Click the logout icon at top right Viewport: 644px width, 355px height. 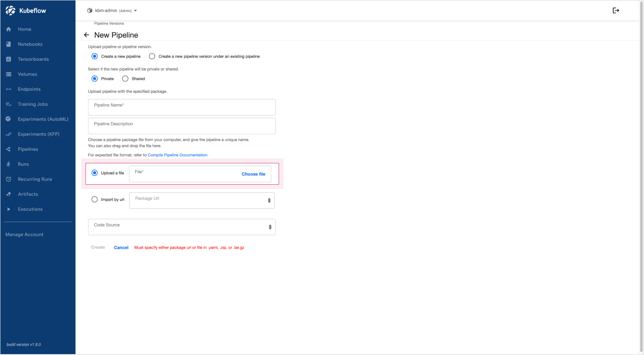point(616,10)
